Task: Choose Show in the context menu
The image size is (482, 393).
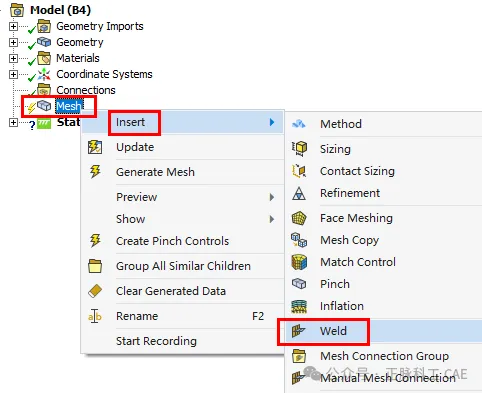Action: [x=183, y=219]
